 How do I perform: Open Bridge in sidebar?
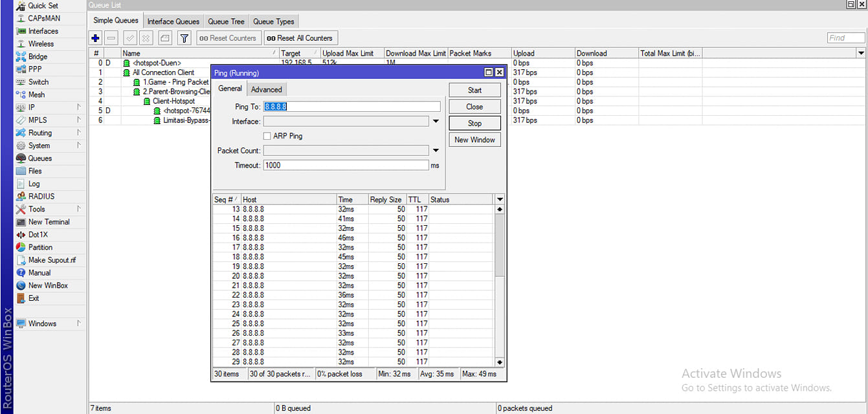(x=38, y=56)
